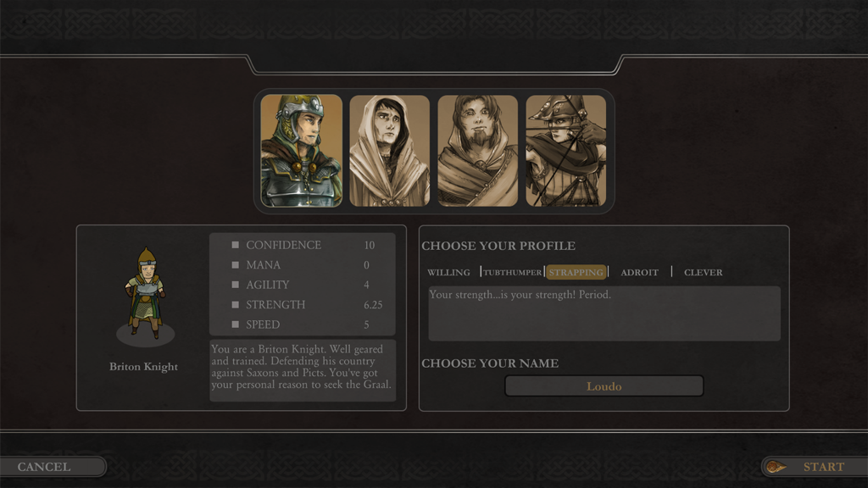Select the CLEVER profile
The height and width of the screenshot is (488, 868).
pyautogui.click(x=703, y=272)
